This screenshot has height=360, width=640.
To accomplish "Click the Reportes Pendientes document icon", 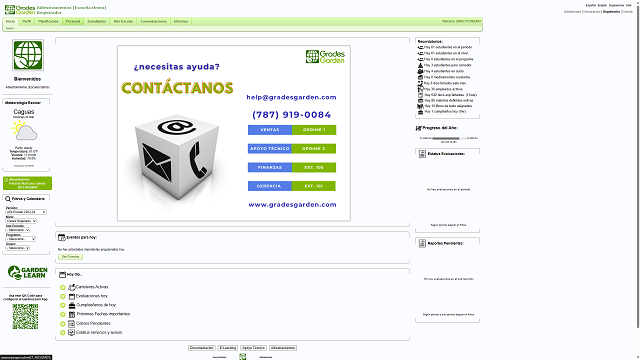I will click(422, 243).
